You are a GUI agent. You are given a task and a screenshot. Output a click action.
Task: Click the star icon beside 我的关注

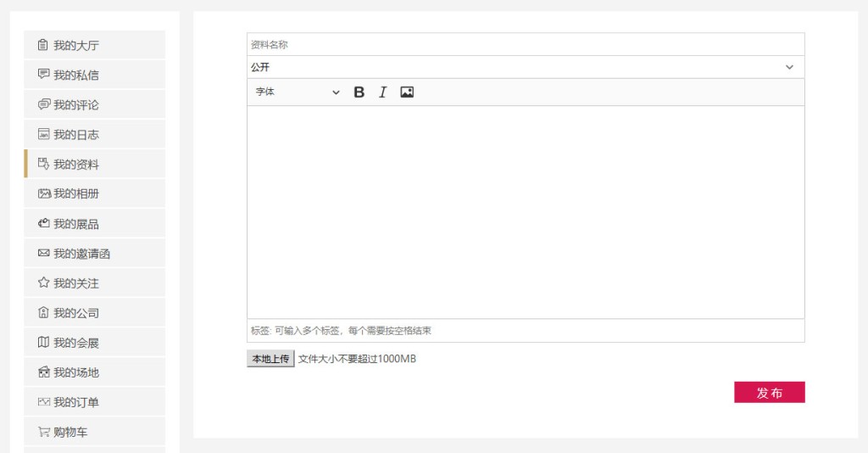[43, 282]
